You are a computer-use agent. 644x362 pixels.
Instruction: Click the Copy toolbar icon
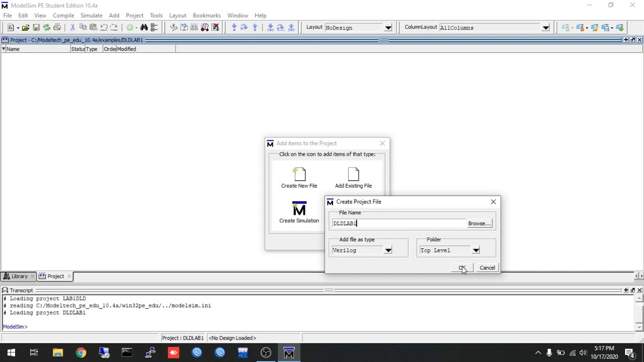pos(83,28)
